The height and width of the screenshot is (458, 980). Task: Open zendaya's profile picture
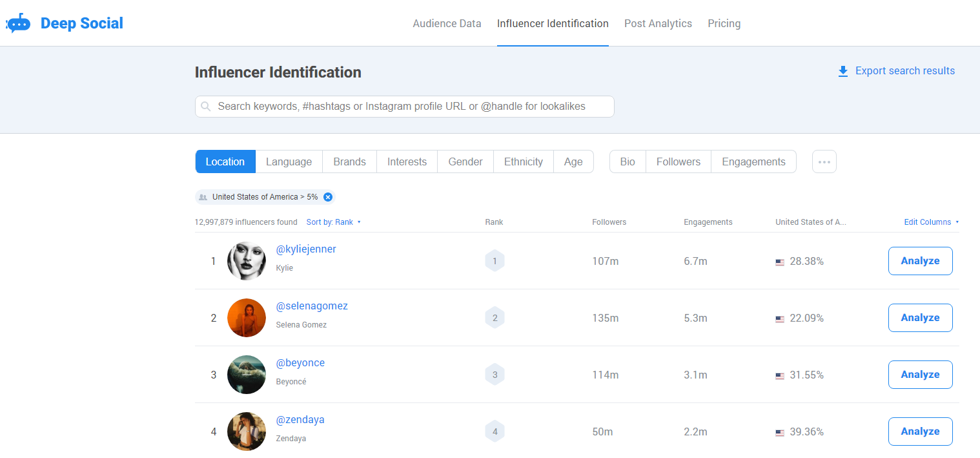247,432
